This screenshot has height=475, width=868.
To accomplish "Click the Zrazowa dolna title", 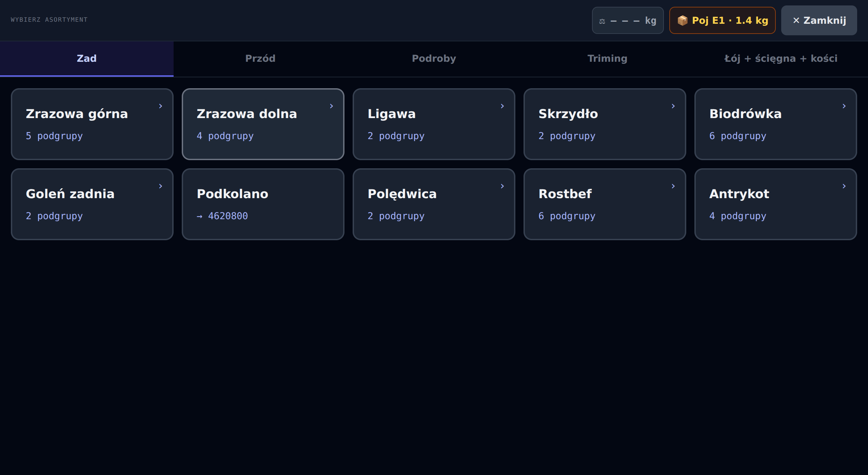I will 247,114.
